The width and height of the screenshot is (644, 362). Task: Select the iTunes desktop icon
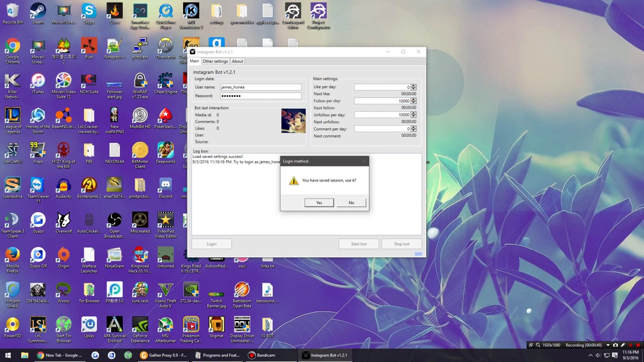(x=38, y=83)
